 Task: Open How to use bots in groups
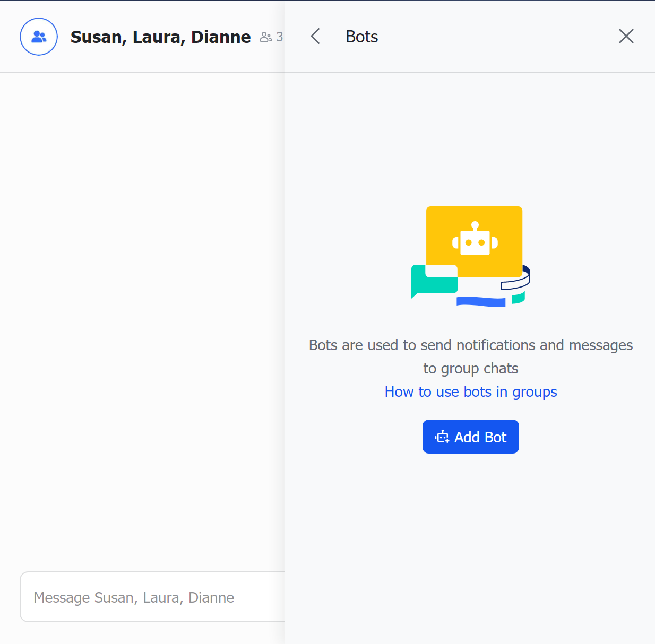470,391
